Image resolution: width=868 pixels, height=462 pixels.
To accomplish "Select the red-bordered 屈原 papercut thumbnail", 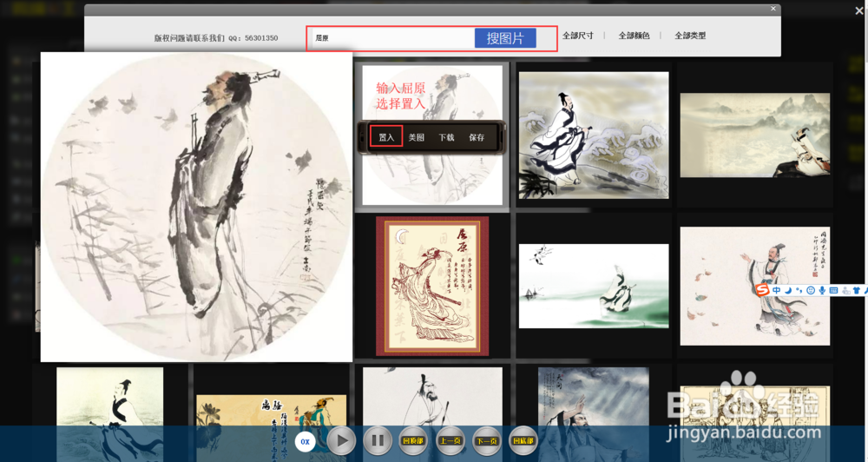I will tap(432, 286).
